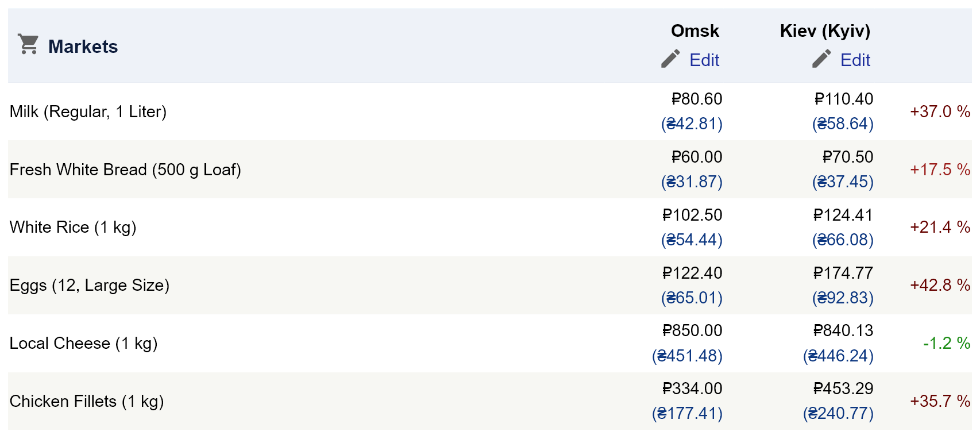This screenshot has height=435, width=980.
Task: Click the Markets shopping cart icon
Action: [28, 44]
